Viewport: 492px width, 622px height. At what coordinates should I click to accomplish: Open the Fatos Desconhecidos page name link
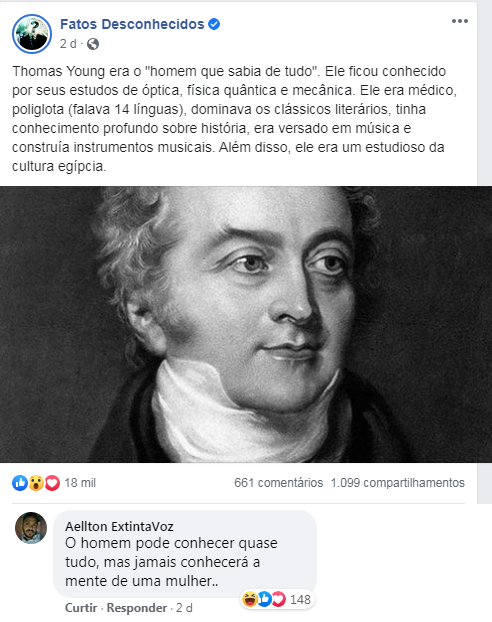[x=132, y=24]
